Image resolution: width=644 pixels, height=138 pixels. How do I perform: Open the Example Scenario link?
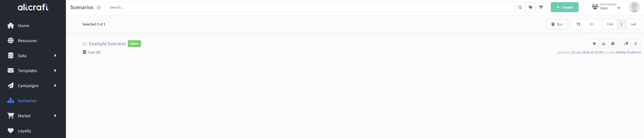(x=107, y=44)
